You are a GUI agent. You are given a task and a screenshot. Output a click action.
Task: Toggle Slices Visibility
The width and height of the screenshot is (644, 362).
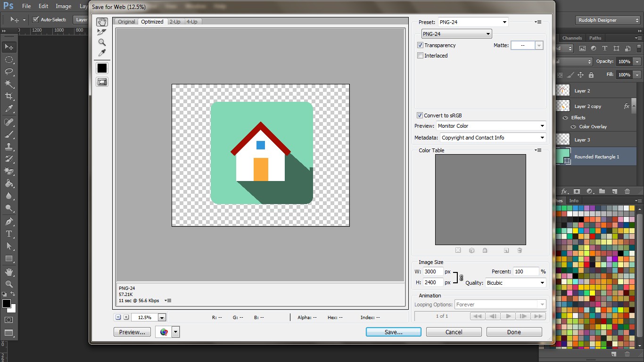point(102,82)
